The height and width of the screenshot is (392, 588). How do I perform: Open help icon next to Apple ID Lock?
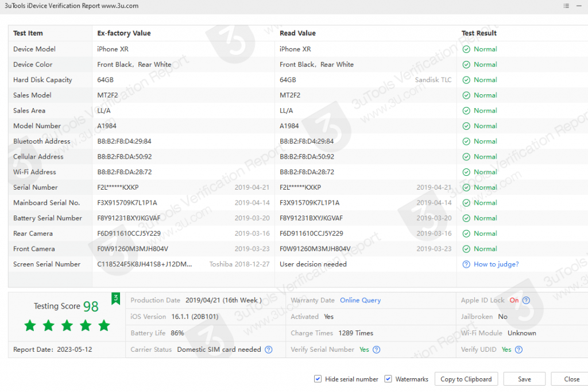click(x=526, y=301)
